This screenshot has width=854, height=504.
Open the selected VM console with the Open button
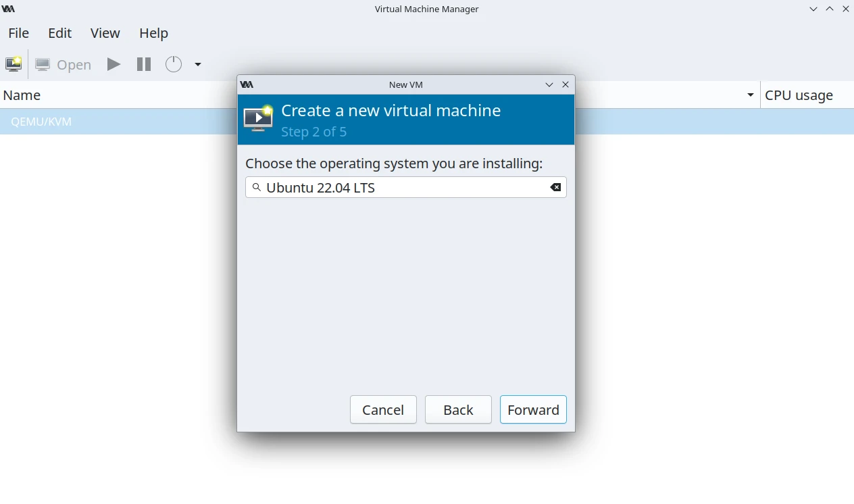(64, 65)
